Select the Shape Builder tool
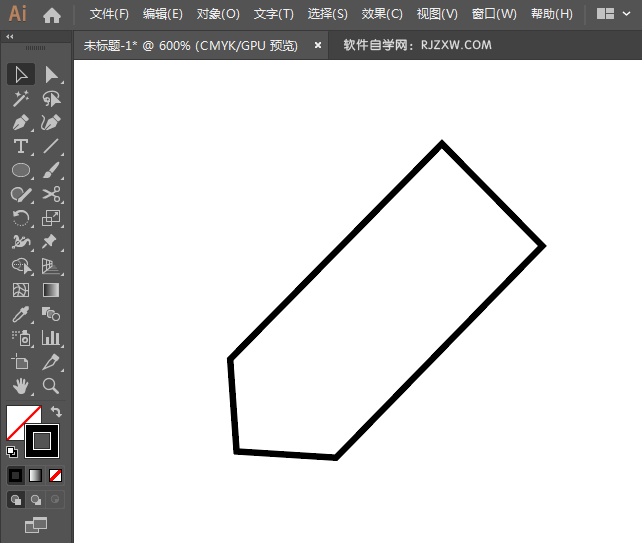This screenshot has height=543, width=642. [21, 266]
